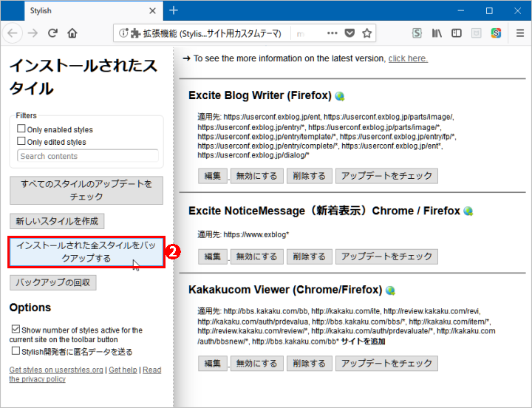Select the Stylish tab
532x408 pixels.
[94, 11]
